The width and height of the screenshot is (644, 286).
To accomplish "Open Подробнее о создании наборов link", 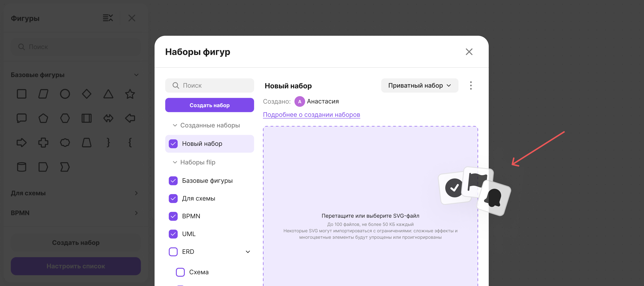I will [x=311, y=115].
